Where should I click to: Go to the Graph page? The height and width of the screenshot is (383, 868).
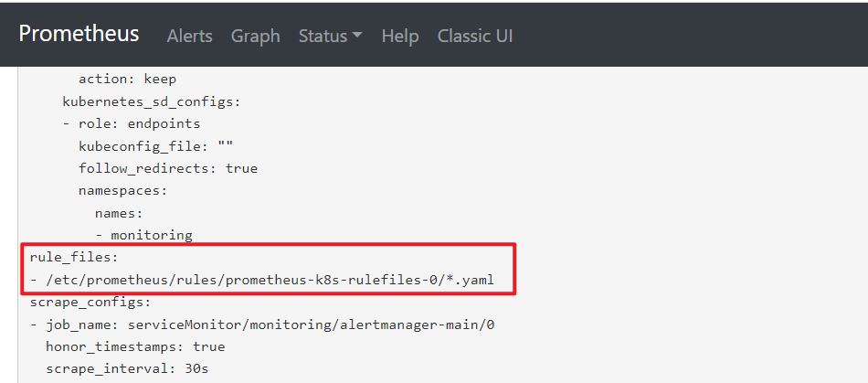click(255, 37)
